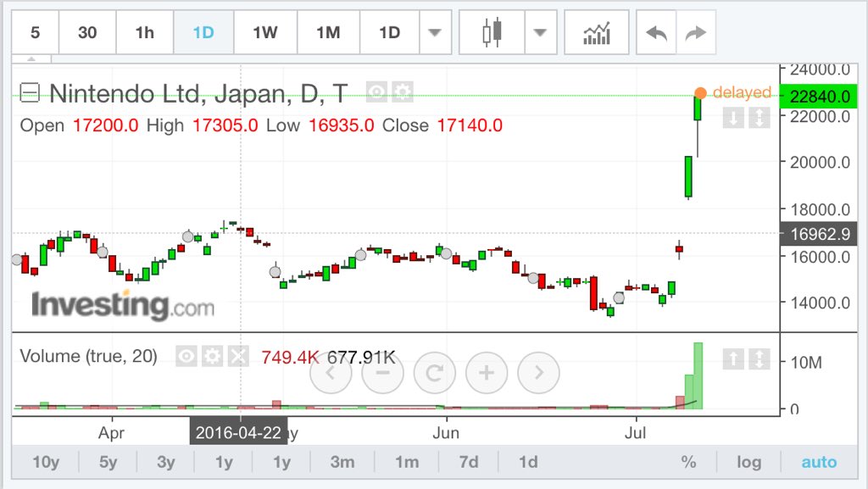The image size is (868, 489).
Task: Select the highlighted 1D interval
Action: pos(203,33)
